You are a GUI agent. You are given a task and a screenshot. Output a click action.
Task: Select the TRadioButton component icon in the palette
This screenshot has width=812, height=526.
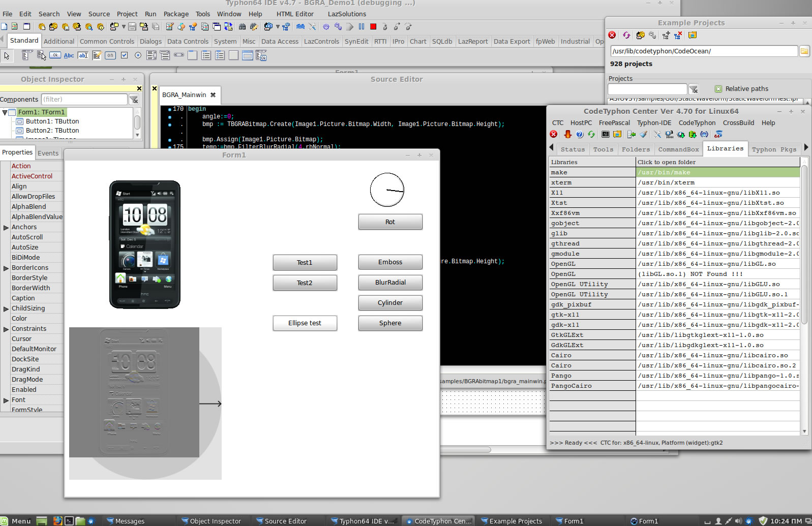(138, 55)
